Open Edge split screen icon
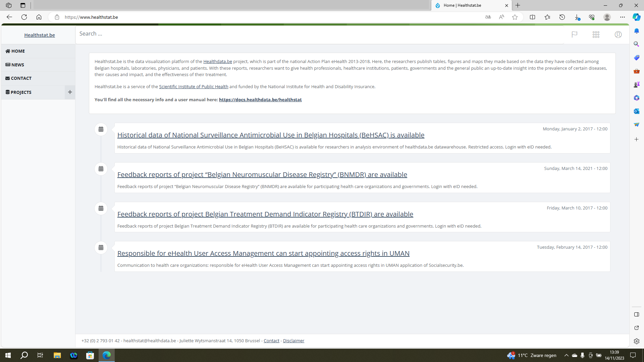This screenshot has width=644, height=362. coord(532,17)
